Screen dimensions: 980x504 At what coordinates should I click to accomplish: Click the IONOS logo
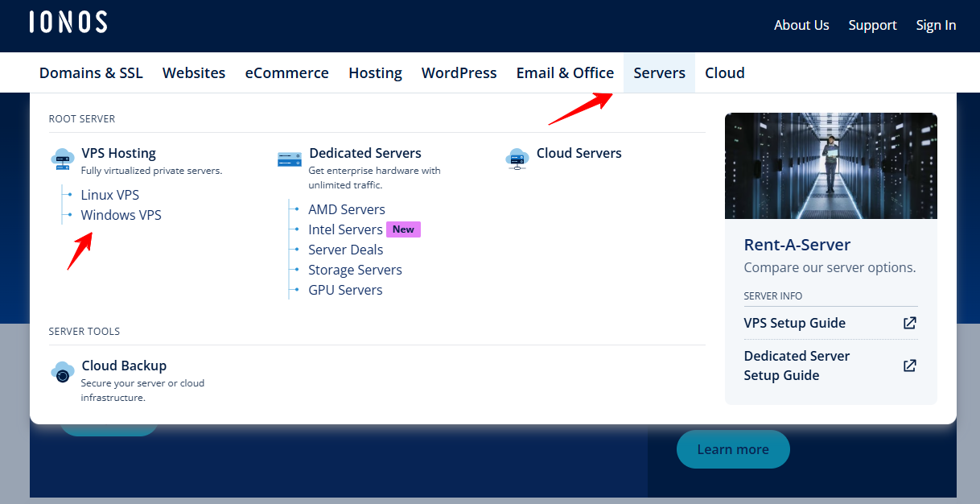[68, 22]
